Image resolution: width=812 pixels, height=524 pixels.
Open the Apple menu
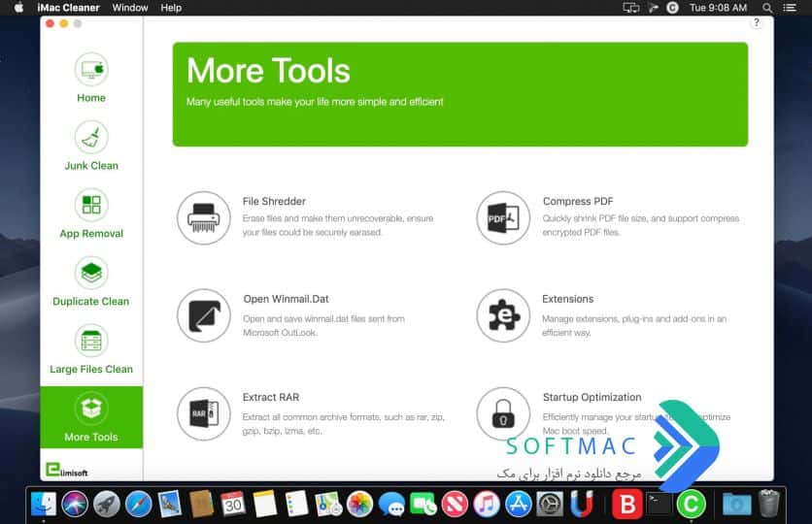[x=18, y=8]
